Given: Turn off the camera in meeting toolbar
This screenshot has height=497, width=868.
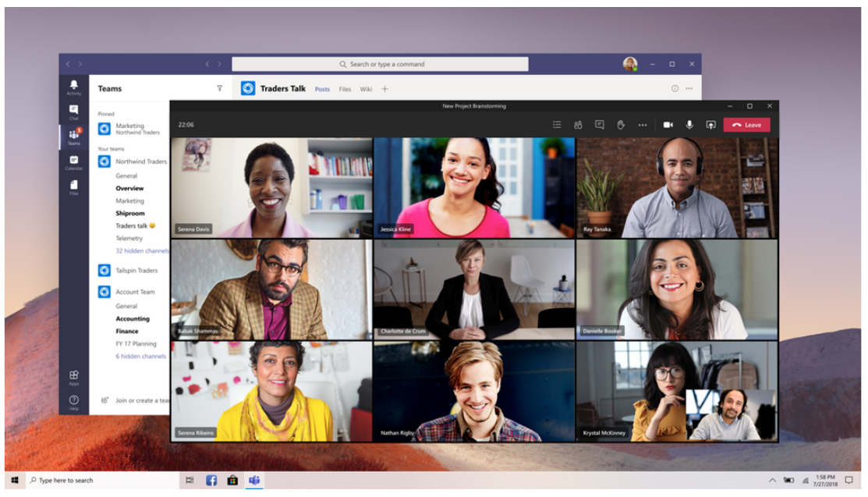Looking at the screenshot, I should 668,125.
